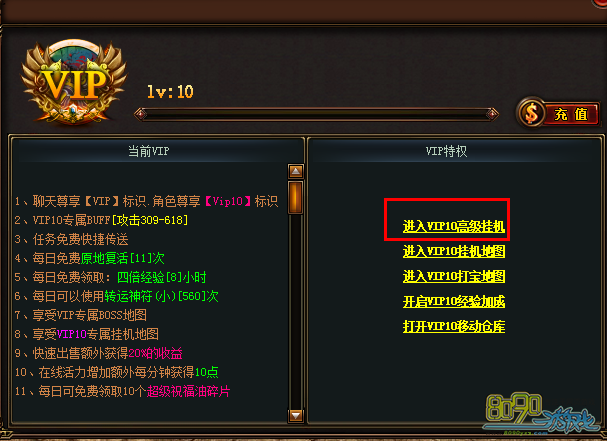The height and width of the screenshot is (441, 607).
Task: Click the empty scrollbar track below the thumb
Action: point(296,311)
